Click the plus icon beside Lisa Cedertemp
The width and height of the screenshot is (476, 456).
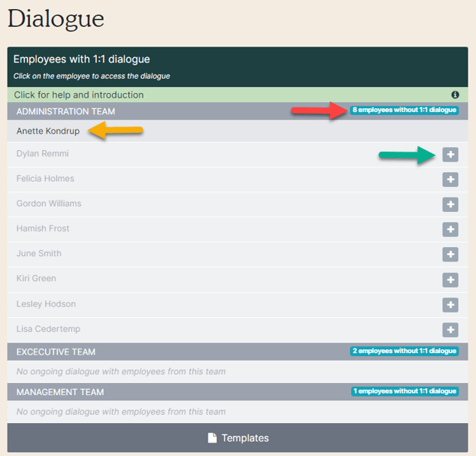(x=450, y=329)
